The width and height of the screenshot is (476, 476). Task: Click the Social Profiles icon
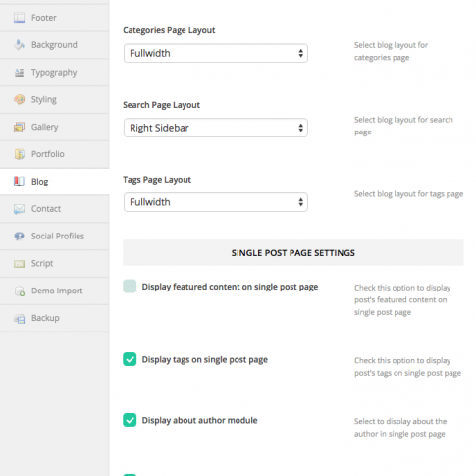pos(19,236)
